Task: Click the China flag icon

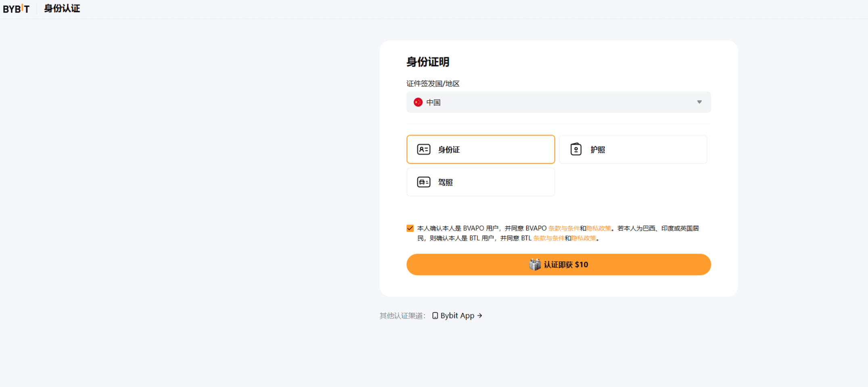Action: tap(418, 102)
